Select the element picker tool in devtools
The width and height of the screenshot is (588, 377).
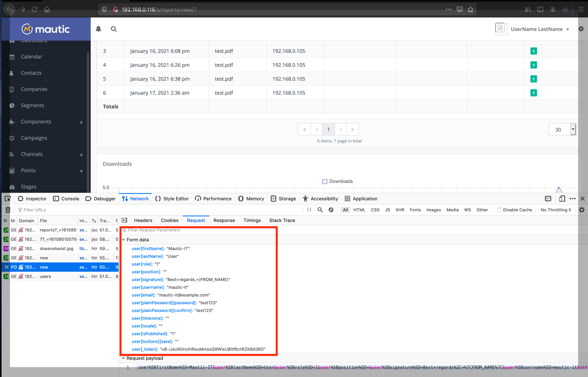tap(8, 199)
